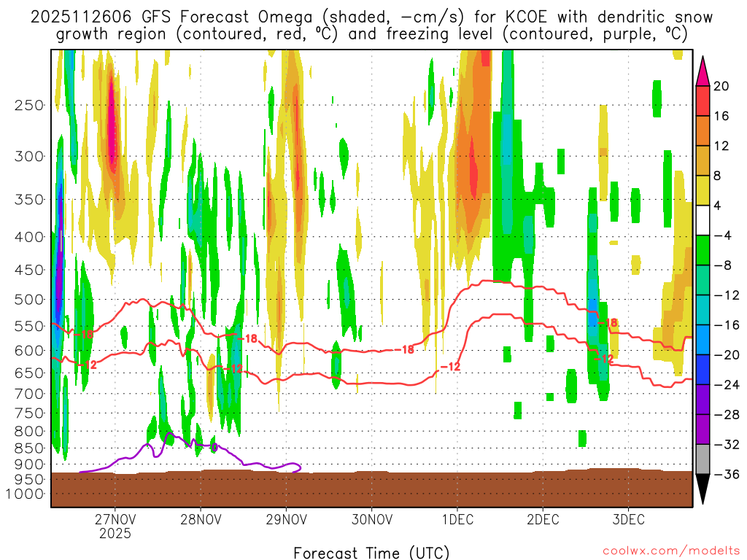747x560 pixels.
Task: Click the 350 pressure level label
Action: 28,199
